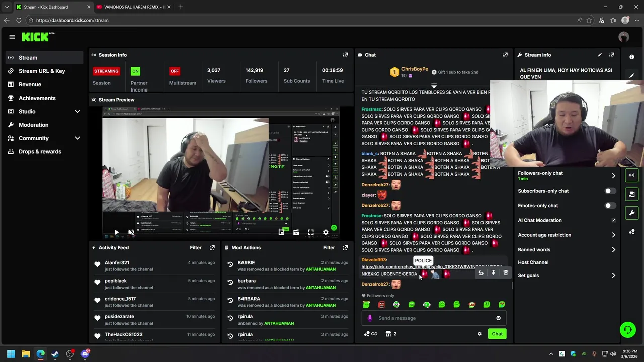Open Account age restriction settings chevron
Screen dimensions: 644x362
click(x=613, y=235)
